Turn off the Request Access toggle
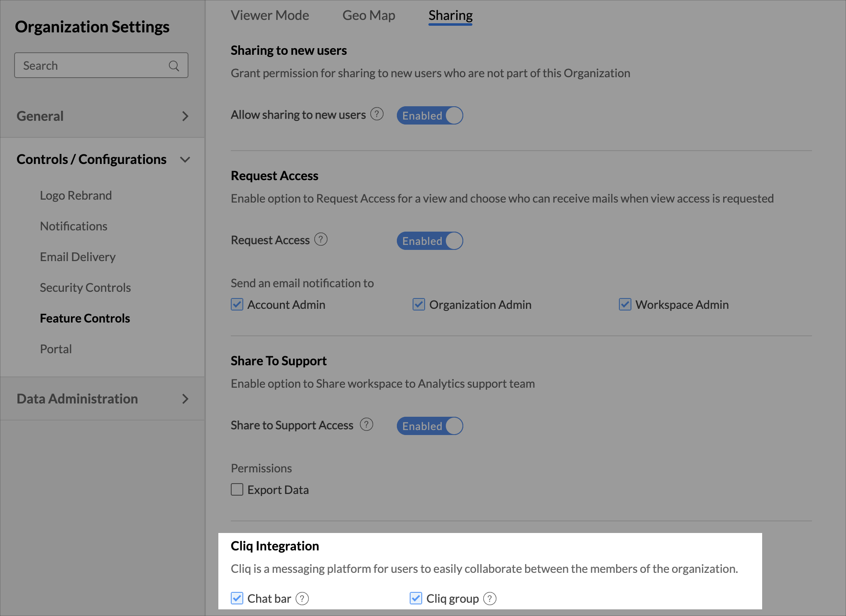846x616 pixels. pos(430,241)
